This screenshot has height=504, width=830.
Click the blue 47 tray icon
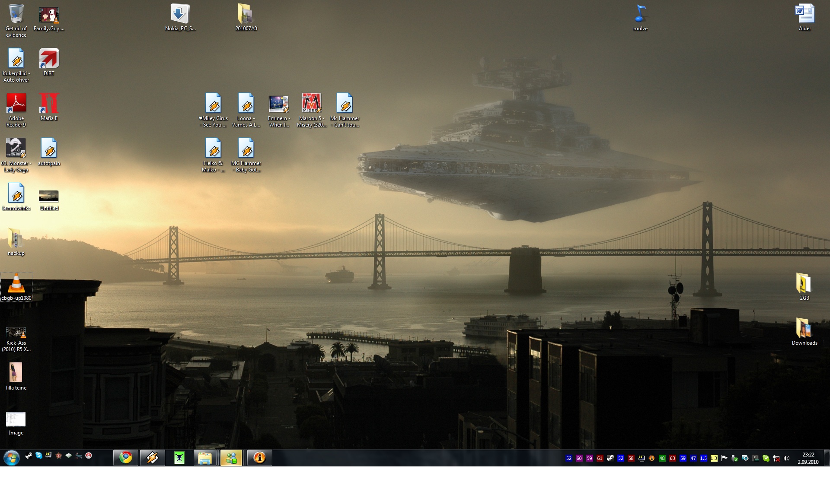(x=693, y=458)
